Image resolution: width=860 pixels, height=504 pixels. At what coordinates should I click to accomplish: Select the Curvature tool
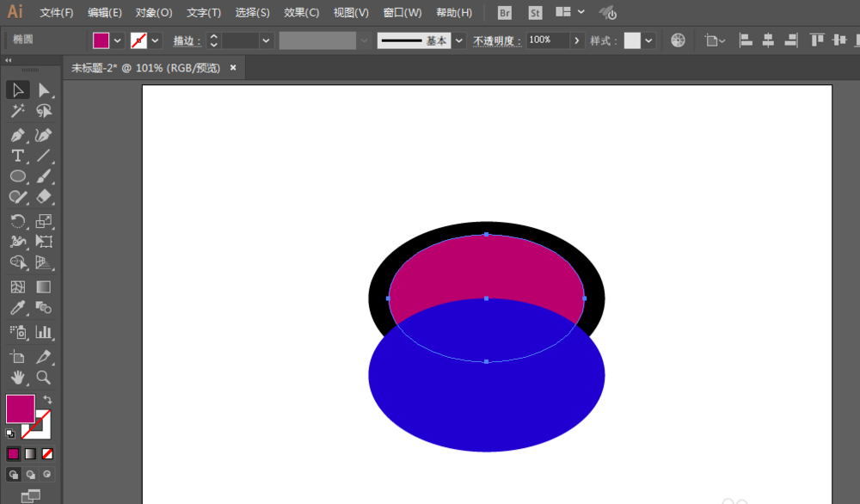tap(43, 135)
